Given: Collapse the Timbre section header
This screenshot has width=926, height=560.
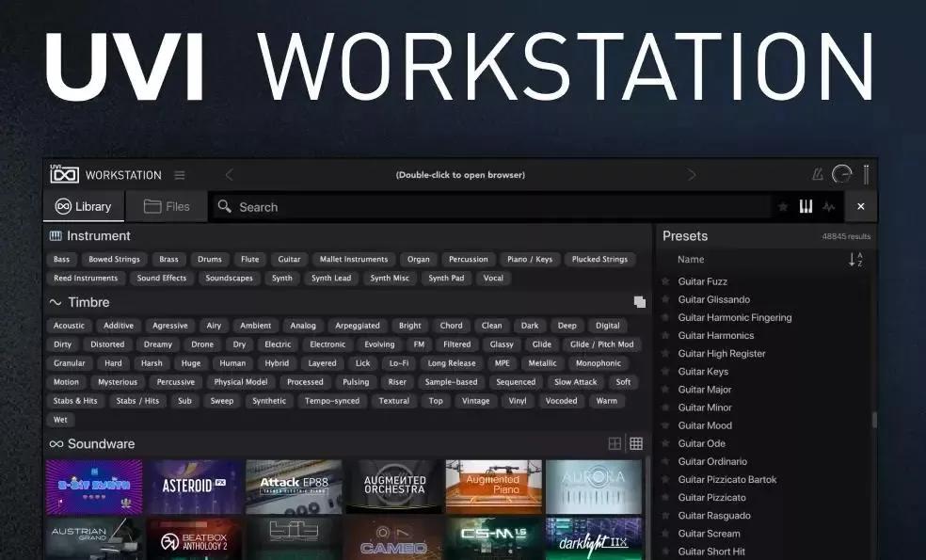Looking at the screenshot, I should [80, 302].
